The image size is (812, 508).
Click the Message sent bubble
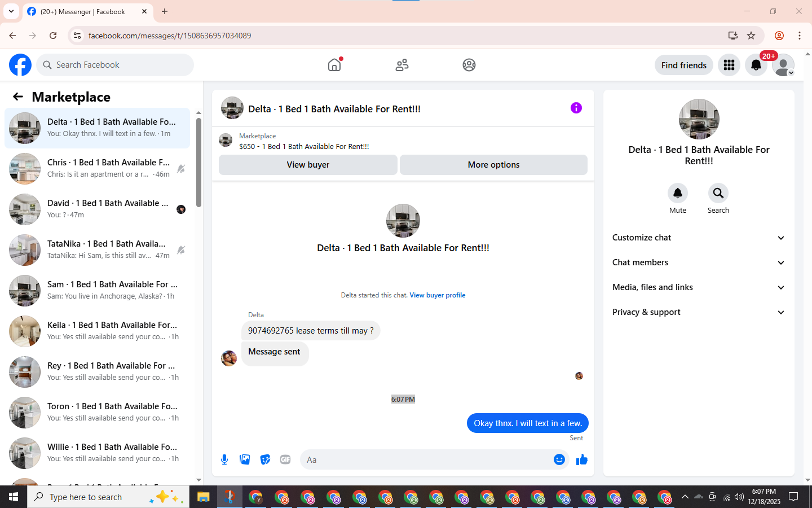(275, 354)
